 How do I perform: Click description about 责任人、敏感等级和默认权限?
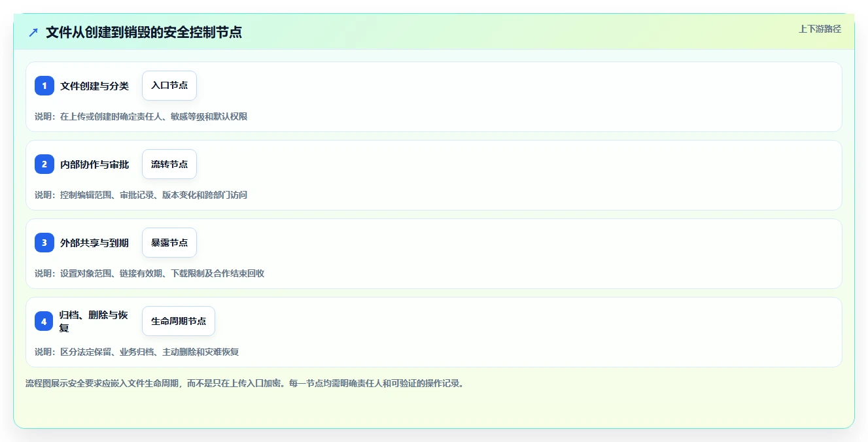141,116
